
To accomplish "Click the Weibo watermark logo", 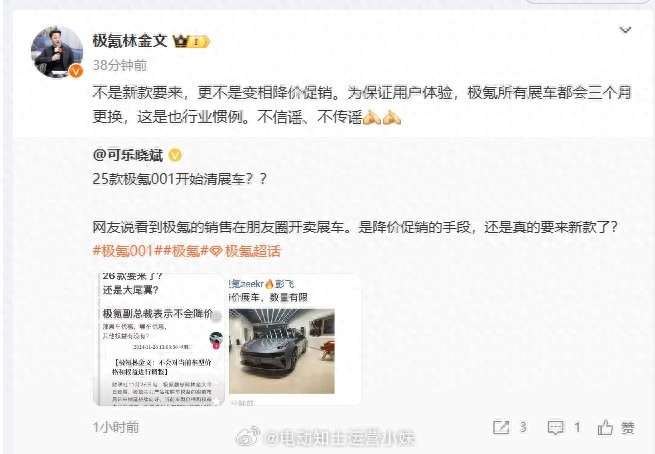I will (248, 436).
